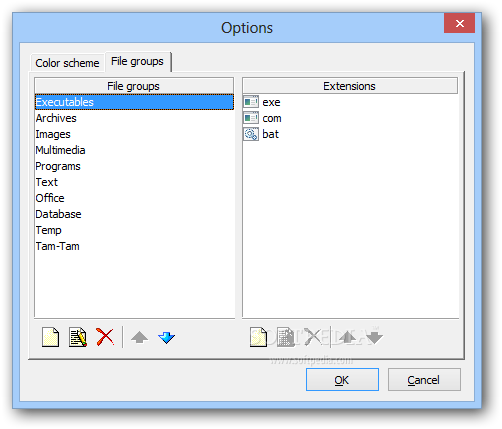Switch to the Color scheme tab
The image size is (502, 429).
[x=67, y=63]
